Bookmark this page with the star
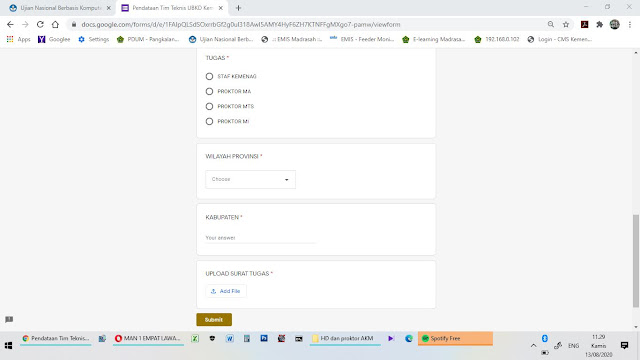640x360 pixels. click(x=566, y=24)
